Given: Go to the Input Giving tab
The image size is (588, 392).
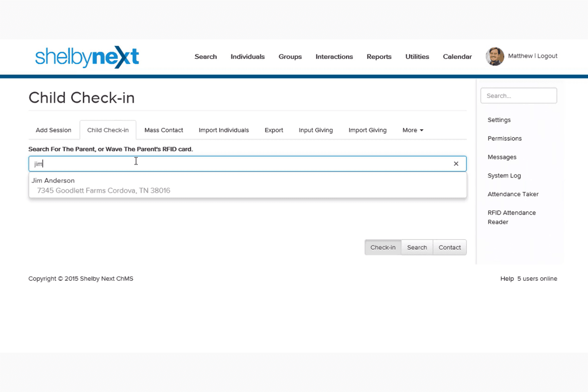Looking at the screenshot, I should [x=316, y=130].
